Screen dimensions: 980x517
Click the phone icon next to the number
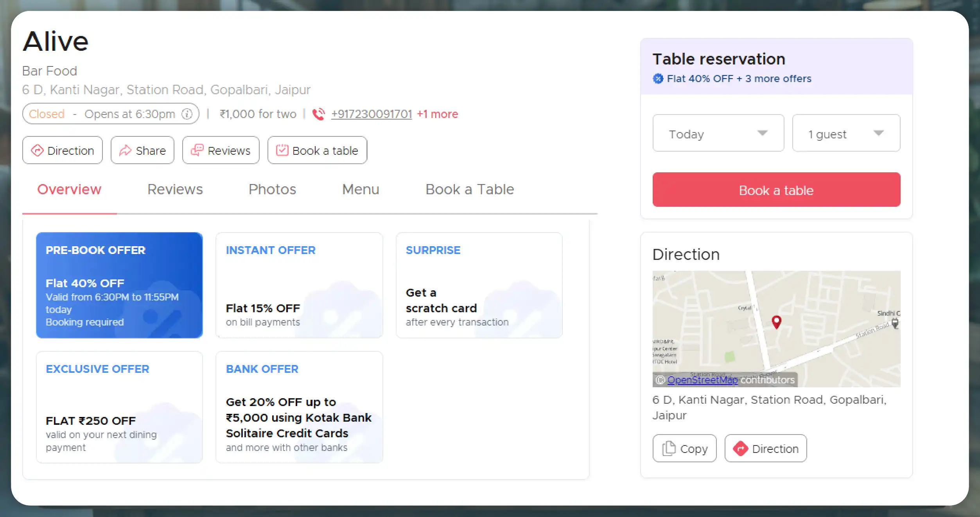318,114
